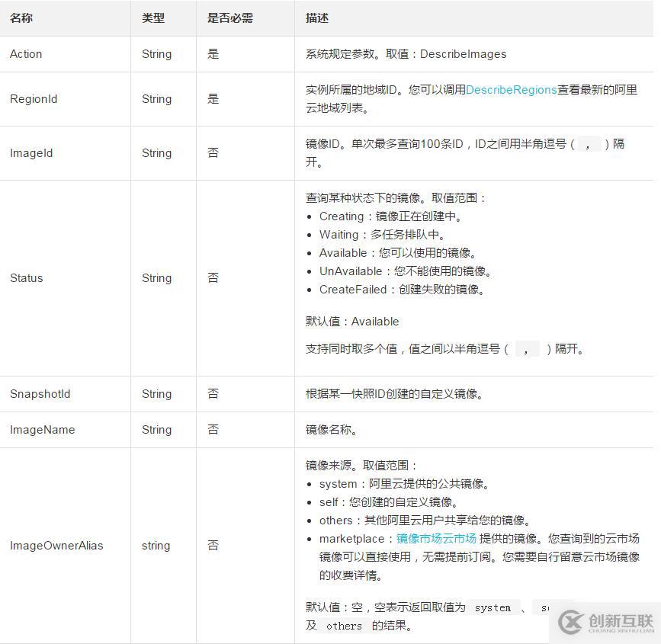Click String type in ImageName row
661x644 pixels.
(157, 430)
